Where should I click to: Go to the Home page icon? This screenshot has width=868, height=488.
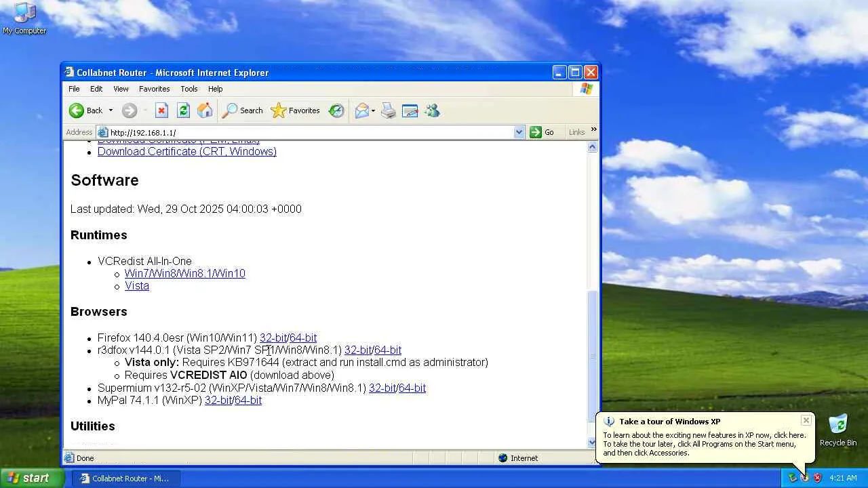click(205, 110)
